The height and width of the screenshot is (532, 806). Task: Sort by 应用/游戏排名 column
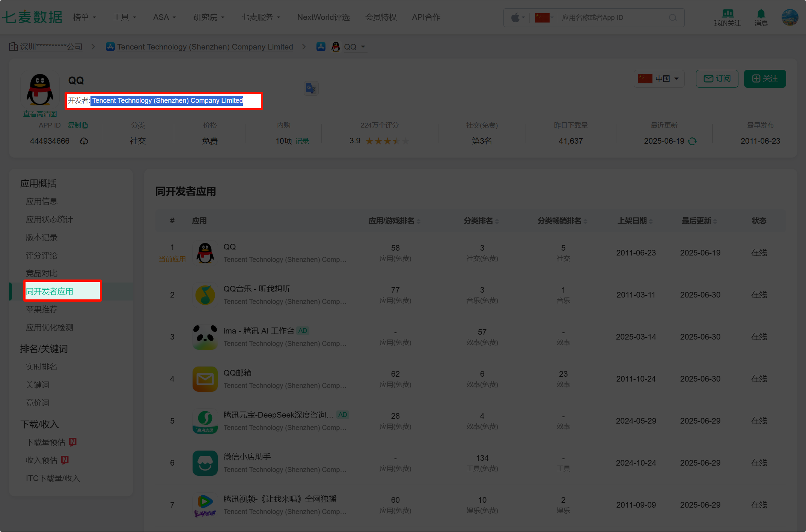click(x=418, y=221)
